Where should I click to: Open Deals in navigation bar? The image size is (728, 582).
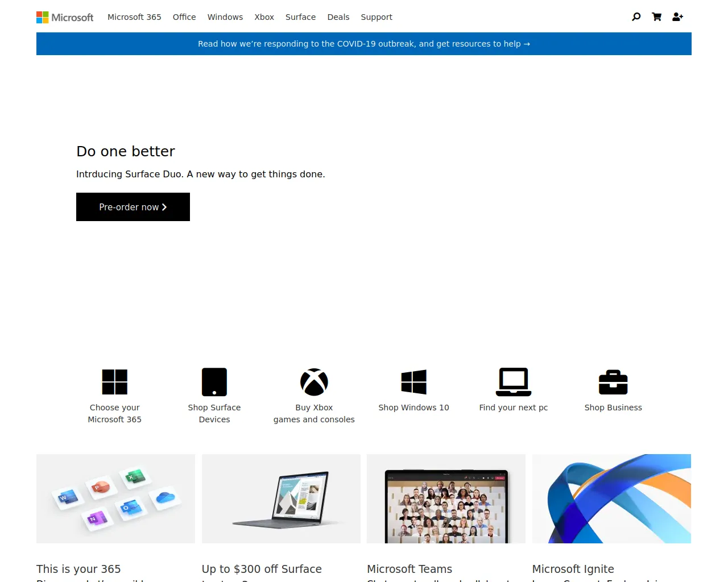pyautogui.click(x=338, y=17)
